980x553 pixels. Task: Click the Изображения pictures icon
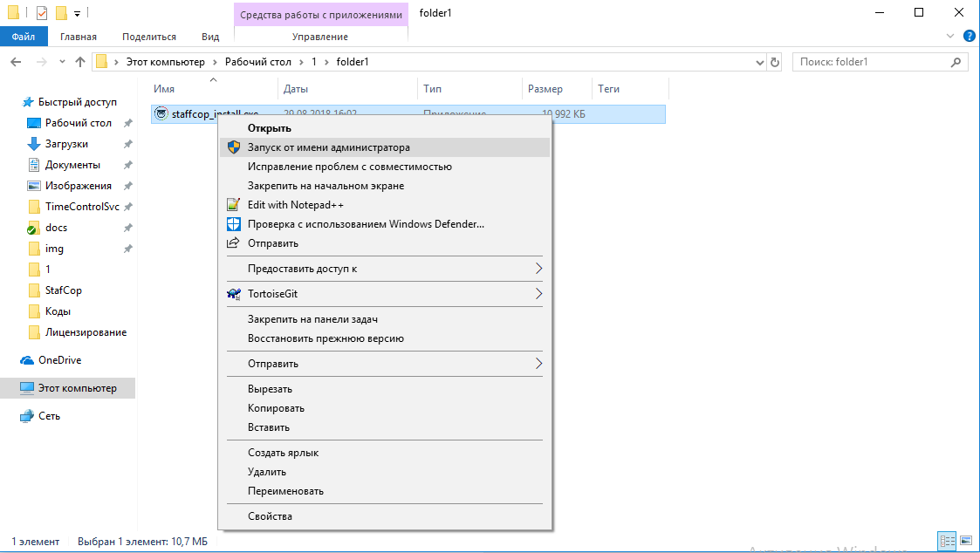pyautogui.click(x=34, y=186)
